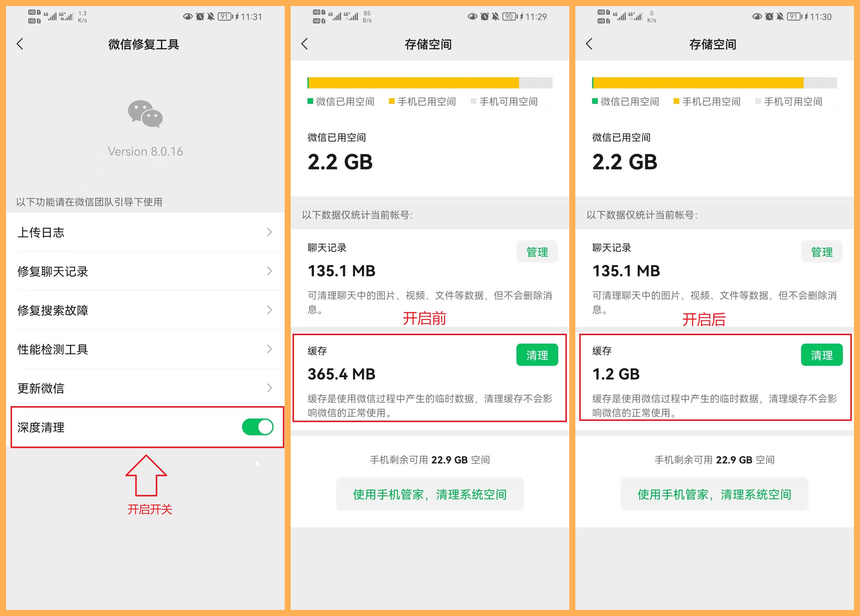Tap the gray WeChat logo above Version 8.0.16
This screenshot has width=860, height=616.
(145, 114)
